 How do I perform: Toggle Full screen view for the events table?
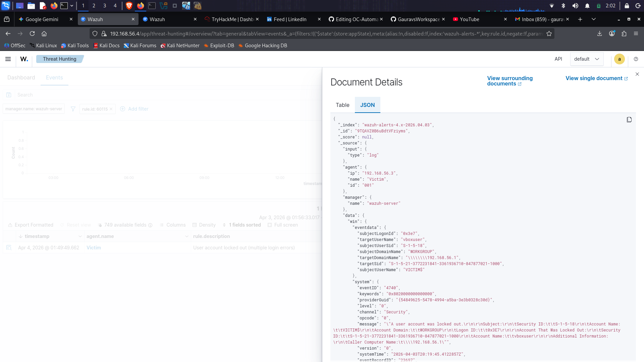(x=283, y=225)
